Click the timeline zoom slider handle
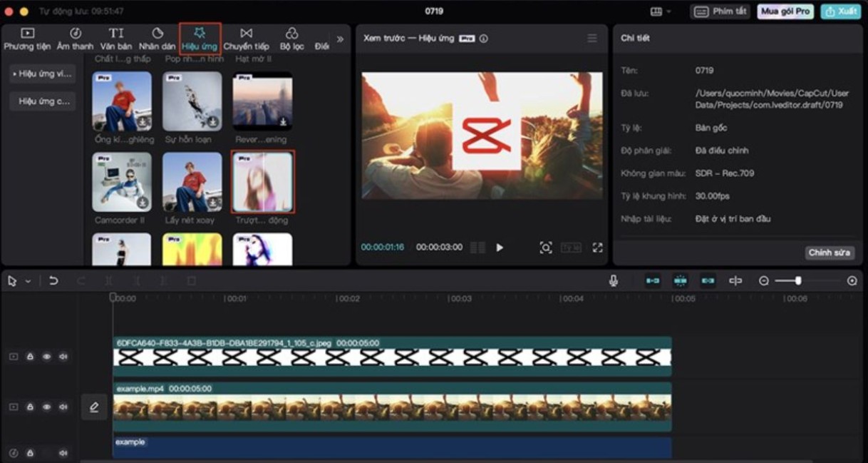868x463 pixels. [798, 281]
